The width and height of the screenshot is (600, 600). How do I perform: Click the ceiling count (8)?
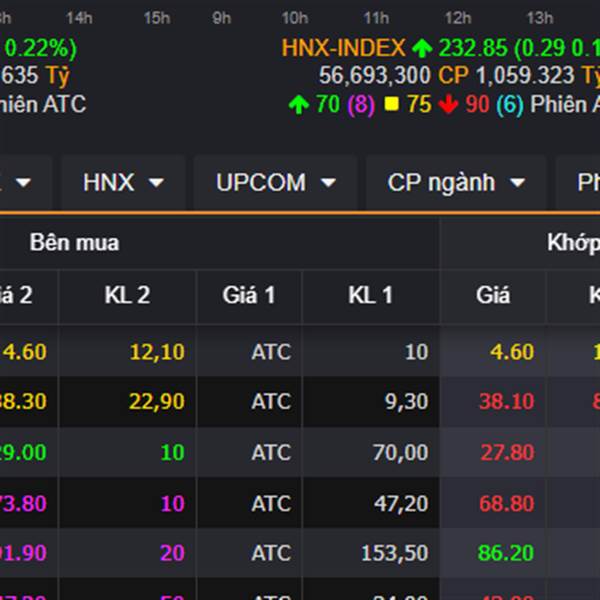coord(361,104)
